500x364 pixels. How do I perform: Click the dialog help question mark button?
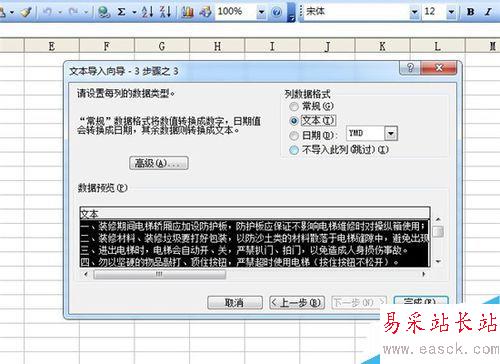point(410,68)
